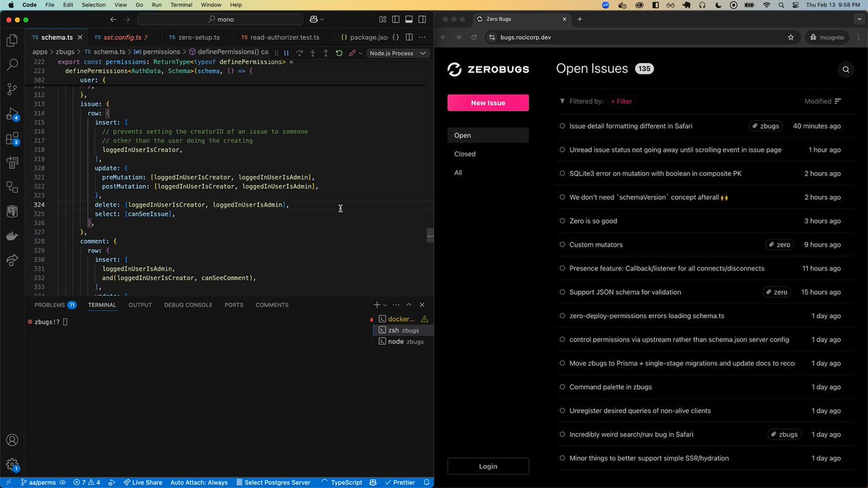Open the Source Control view
This screenshot has height=488, width=868.
12,90
